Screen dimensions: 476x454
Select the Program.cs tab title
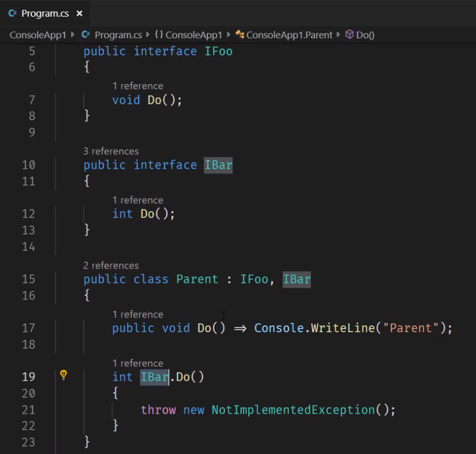(x=45, y=14)
